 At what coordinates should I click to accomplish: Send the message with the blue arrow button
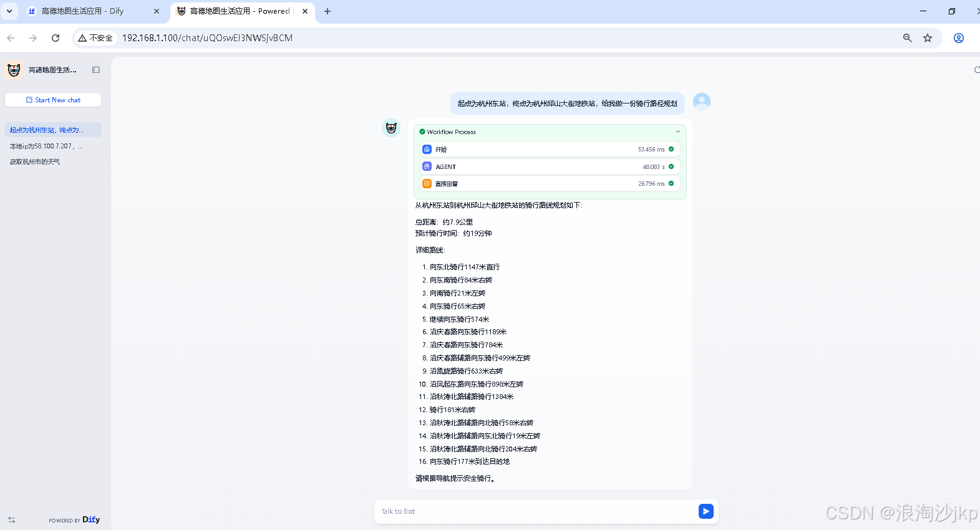706,511
